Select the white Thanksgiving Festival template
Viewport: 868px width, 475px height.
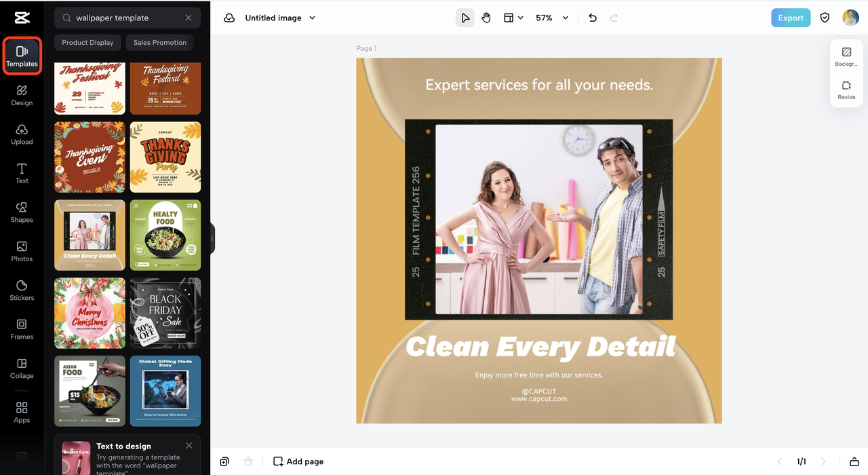[90, 88]
